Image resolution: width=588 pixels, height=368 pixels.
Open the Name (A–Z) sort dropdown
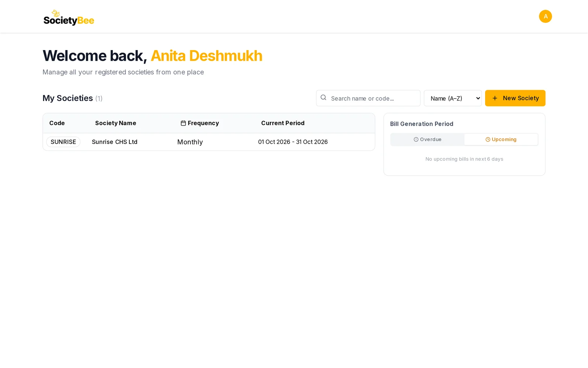click(453, 98)
